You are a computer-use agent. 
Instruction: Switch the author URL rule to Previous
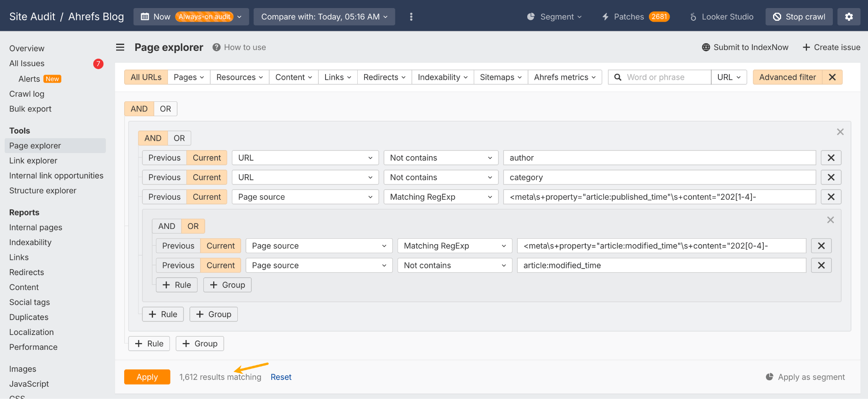pyautogui.click(x=164, y=157)
